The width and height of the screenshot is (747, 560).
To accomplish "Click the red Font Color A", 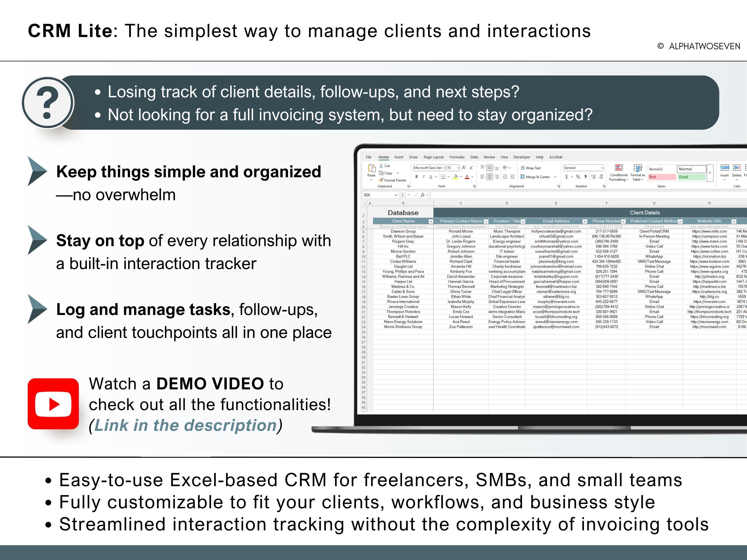I will 467,176.
